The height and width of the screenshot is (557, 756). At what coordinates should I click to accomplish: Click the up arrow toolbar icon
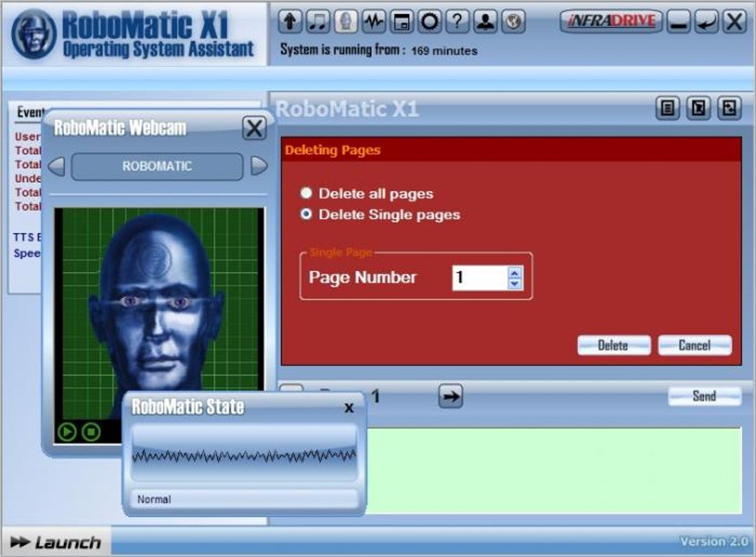pyautogui.click(x=290, y=21)
